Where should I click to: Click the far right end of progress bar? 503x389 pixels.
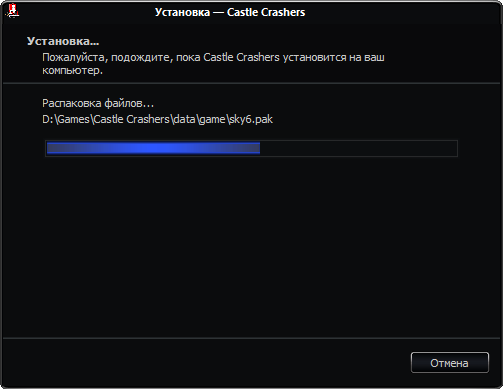point(455,148)
